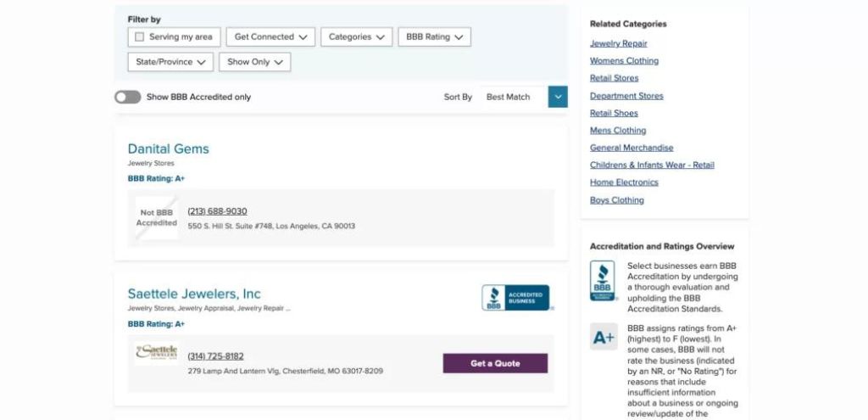Expand the State/Province dropdown

[170, 62]
